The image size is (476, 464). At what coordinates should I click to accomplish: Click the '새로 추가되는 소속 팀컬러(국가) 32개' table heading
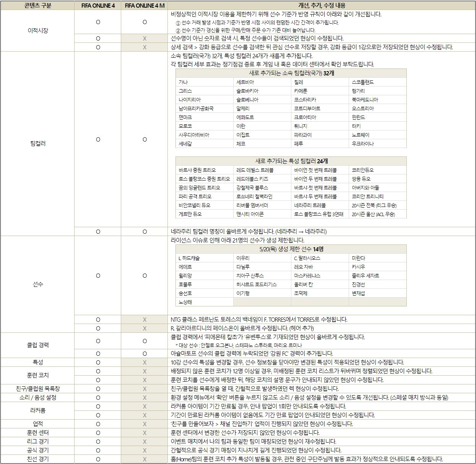pos(291,73)
